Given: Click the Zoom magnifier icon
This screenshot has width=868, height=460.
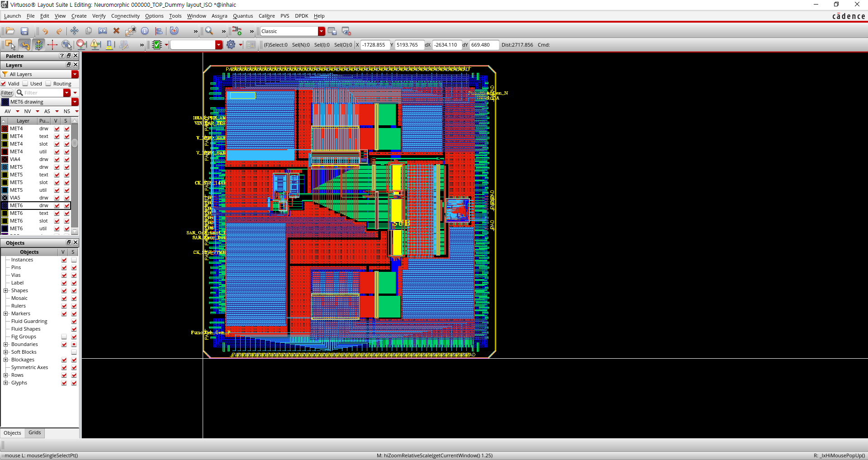Looking at the screenshot, I should click(209, 31).
